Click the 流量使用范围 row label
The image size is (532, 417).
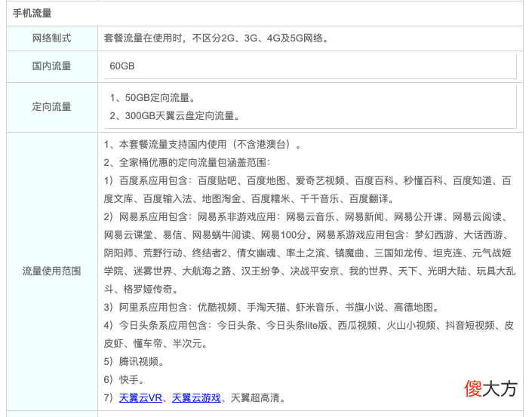[51, 271]
